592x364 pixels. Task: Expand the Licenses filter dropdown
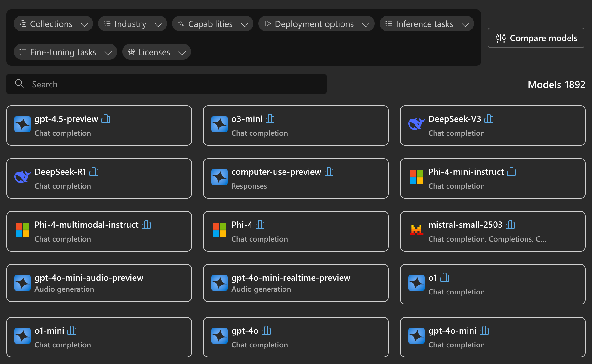156,52
